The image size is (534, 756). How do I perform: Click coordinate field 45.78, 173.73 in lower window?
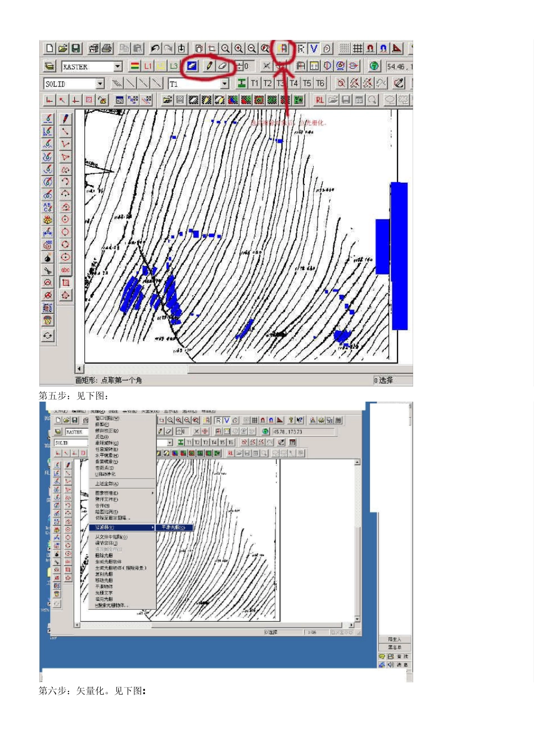304,432
